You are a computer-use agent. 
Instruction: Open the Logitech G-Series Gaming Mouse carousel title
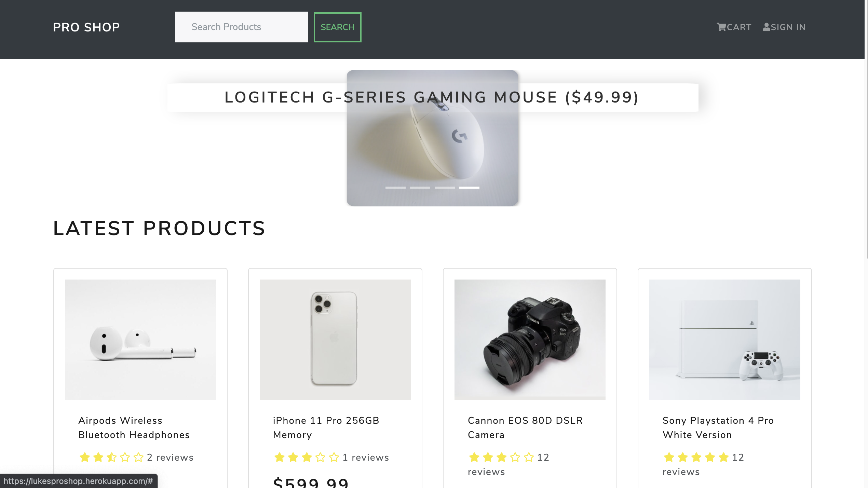pos(432,97)
